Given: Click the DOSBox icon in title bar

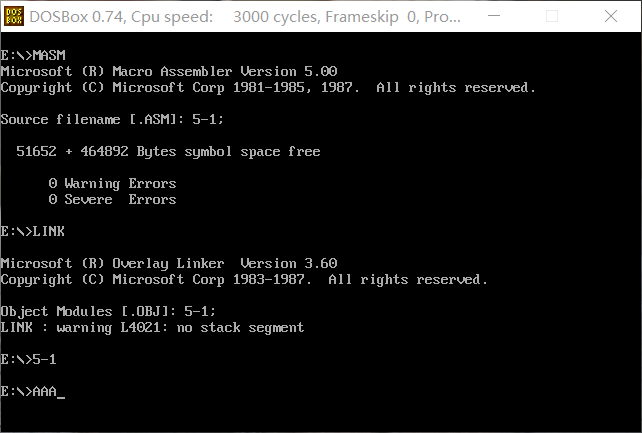Looking at the screenshot, I should 14,16.
